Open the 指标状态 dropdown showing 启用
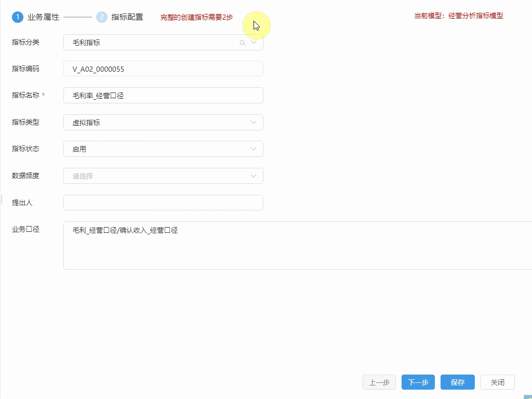 156,149
